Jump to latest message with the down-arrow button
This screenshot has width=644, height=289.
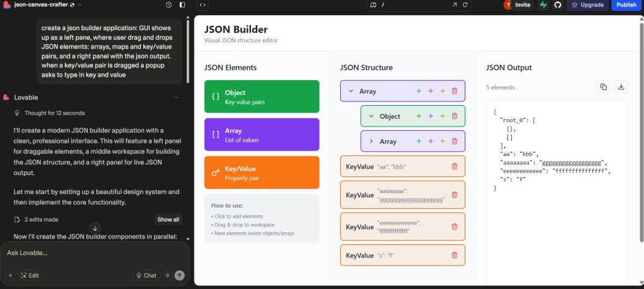pyautogui.click(x=95, y=229)
